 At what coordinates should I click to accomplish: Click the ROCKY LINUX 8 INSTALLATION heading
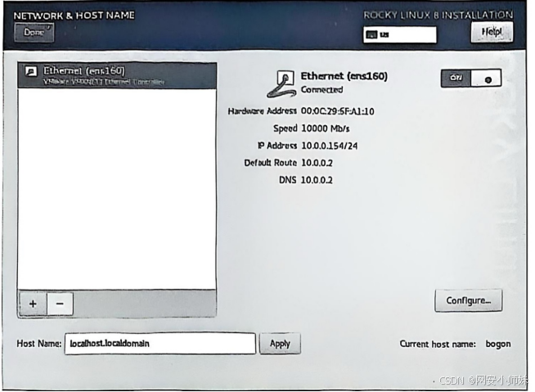tap(438, 15)
